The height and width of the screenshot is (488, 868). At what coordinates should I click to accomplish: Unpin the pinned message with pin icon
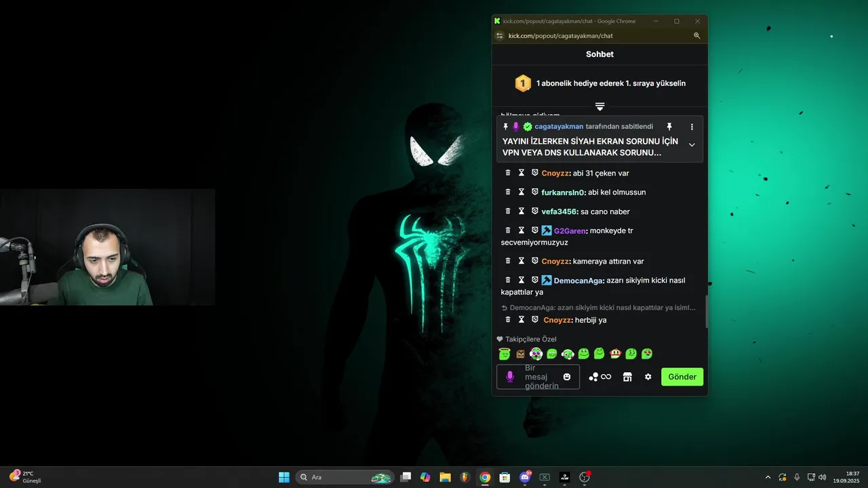tap(669, 127)
